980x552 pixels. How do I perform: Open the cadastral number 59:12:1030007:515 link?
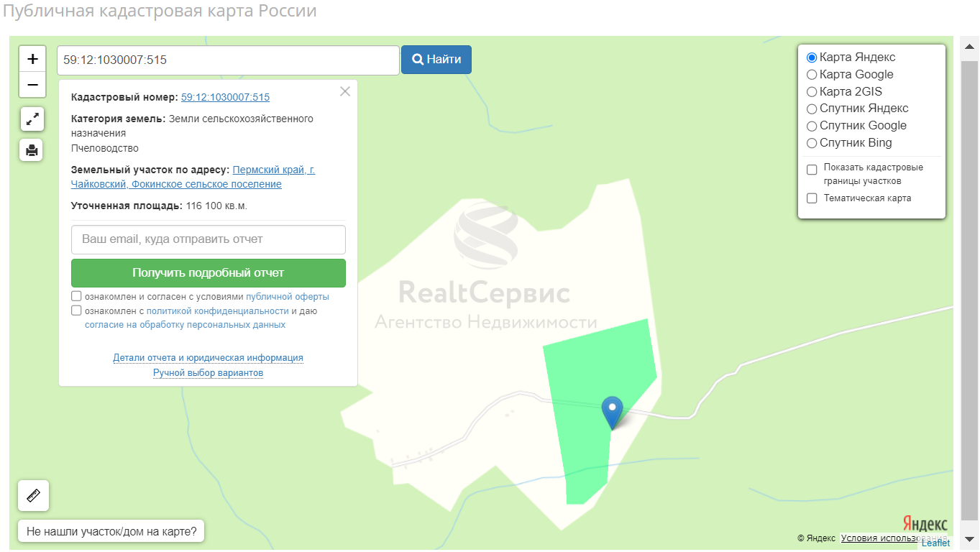tap(225, 97)
